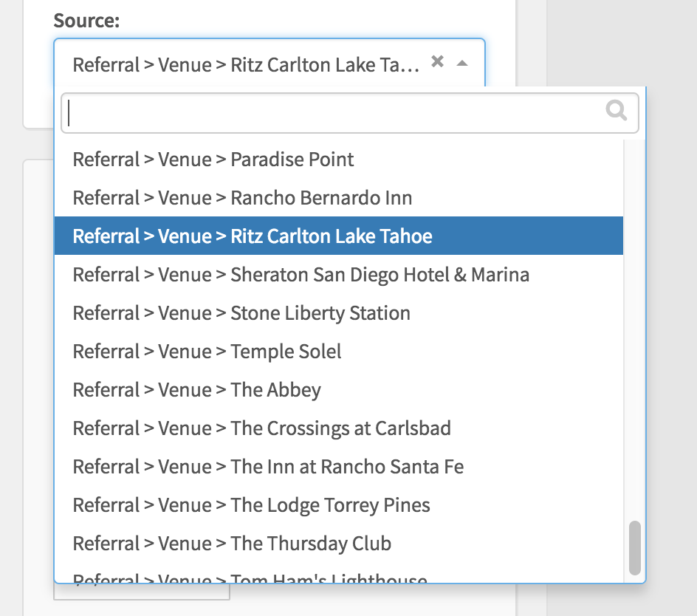Clear the selected Source value

click(437, 61)
